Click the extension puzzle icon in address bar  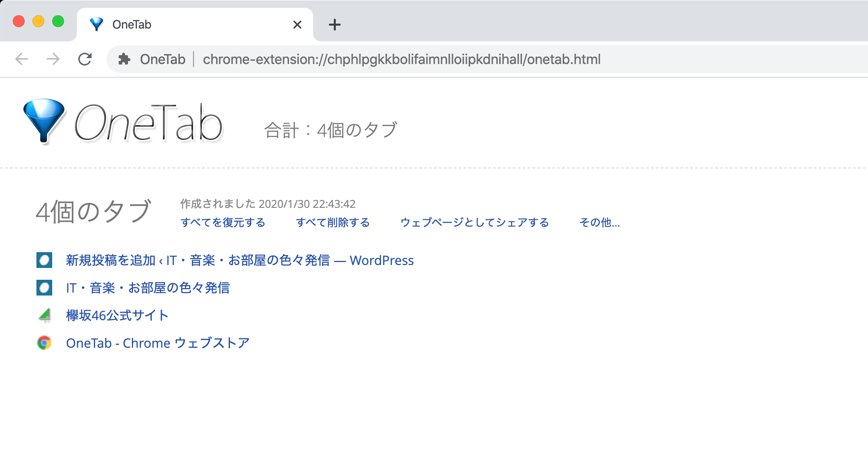[x=124, y=60]
